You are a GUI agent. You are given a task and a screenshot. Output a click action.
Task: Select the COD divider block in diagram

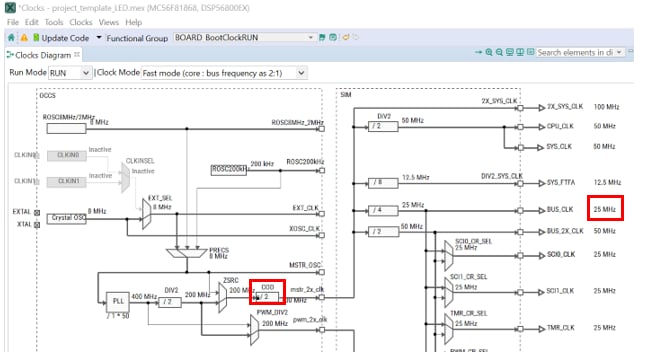pos(267,297)
